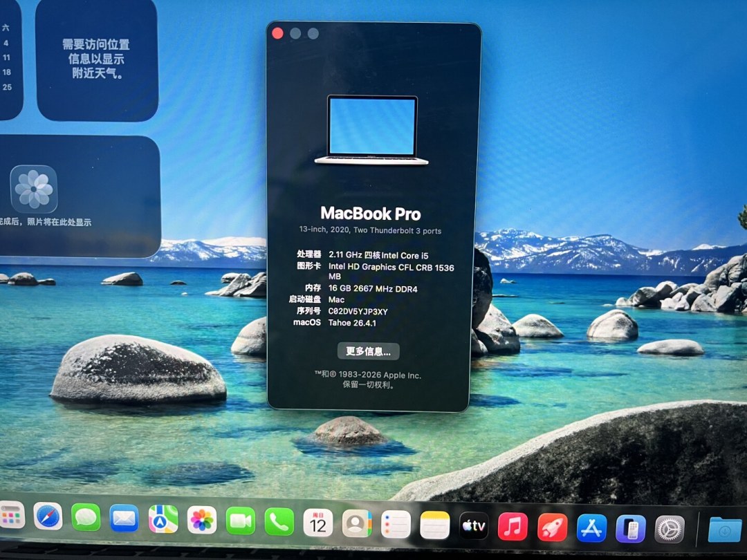Click the "1983-2026 Apple Inc." copyright text
Screen dimensions: 747x560
click(x=380, y=375)
